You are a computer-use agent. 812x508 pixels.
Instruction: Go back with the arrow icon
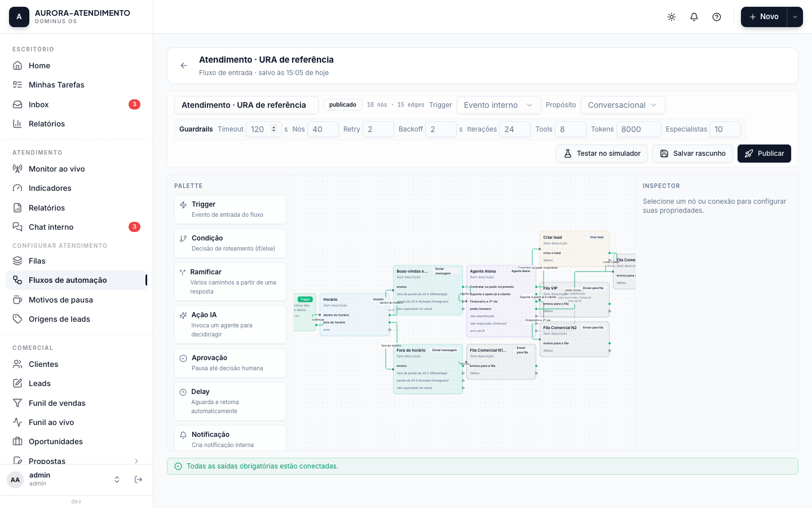click(184, 65)
